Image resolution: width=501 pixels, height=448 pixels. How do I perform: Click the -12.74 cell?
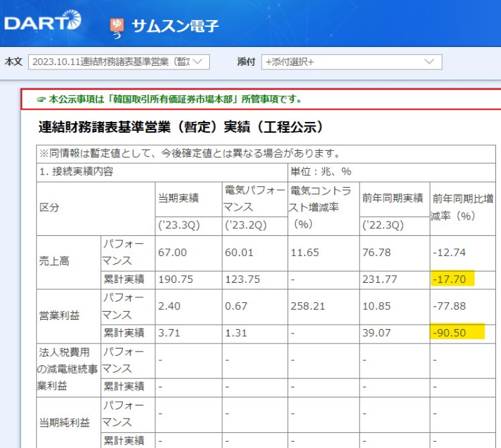[x=463, y=253]
